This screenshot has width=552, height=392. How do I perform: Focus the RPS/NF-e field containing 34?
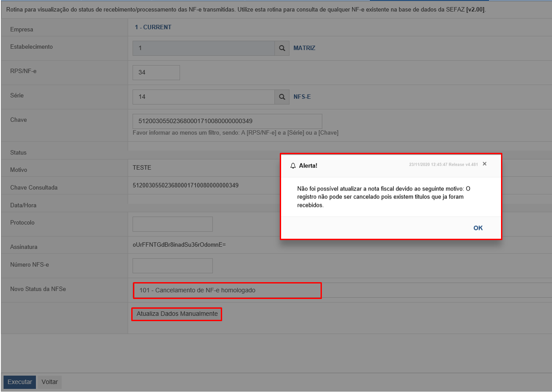pyautogui.click(x=156, y=73)
